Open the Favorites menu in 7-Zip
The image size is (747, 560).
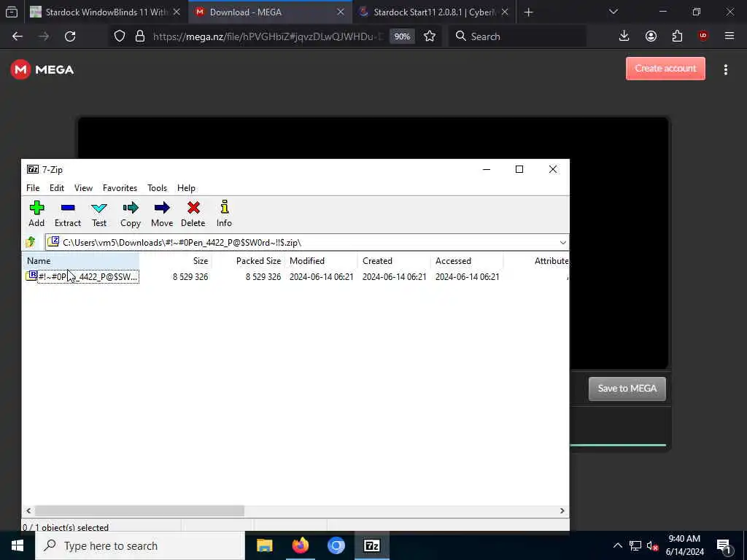pyautogui.click(x=120, y=188)
